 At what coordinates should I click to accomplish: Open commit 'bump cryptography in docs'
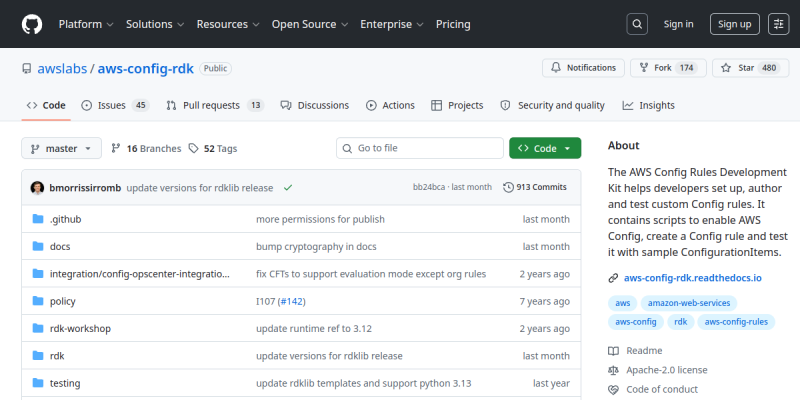coord(316,246)
